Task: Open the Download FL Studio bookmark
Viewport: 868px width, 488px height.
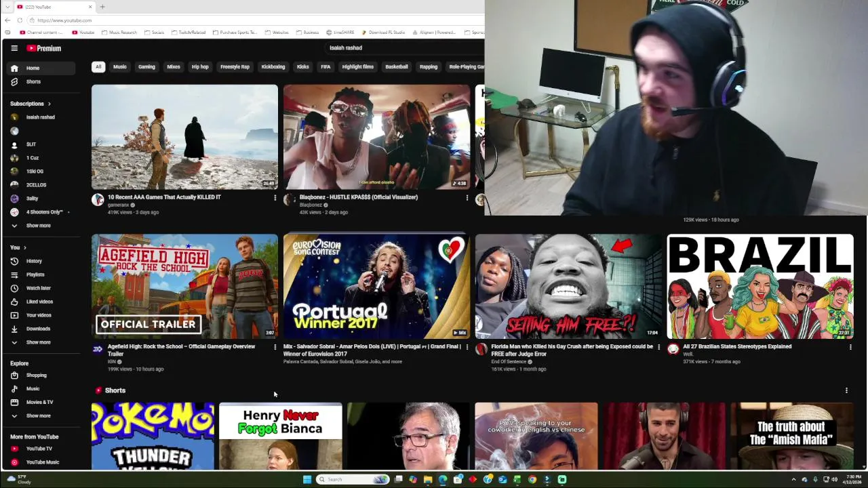Action: pyautogui.click(x=383, y=33)
